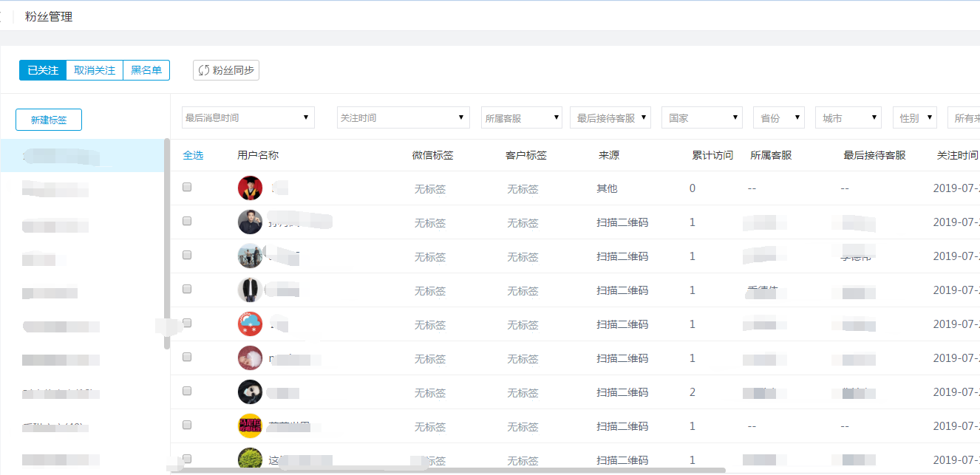Expand the 最后消息时间 dropdown
The image size is (980, 475).
(248, 117)
